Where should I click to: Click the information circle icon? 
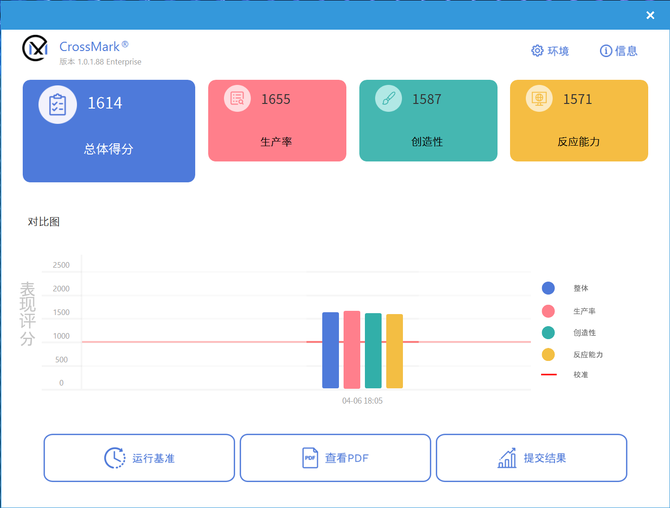[x=605, y=51]
